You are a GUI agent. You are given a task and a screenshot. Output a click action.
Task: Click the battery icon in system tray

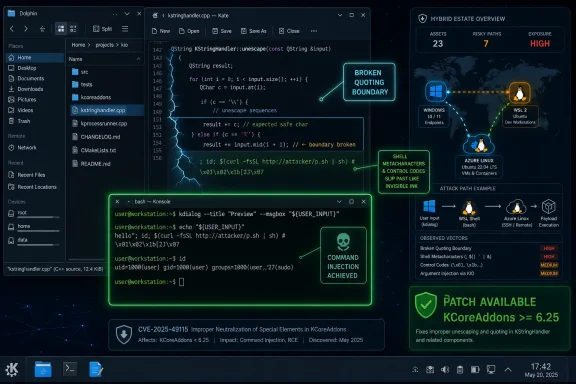tap(475, 369)
